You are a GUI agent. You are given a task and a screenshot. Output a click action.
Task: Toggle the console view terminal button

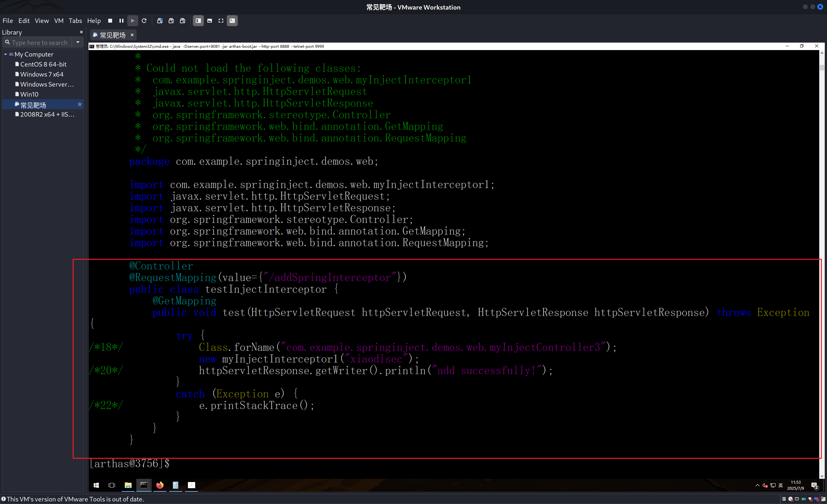232,21
